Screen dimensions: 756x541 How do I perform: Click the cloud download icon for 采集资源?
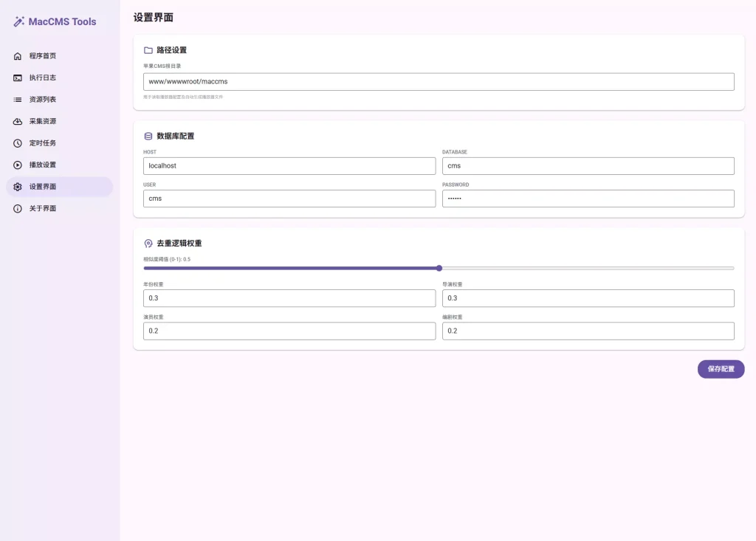click(x=18, y=121)
